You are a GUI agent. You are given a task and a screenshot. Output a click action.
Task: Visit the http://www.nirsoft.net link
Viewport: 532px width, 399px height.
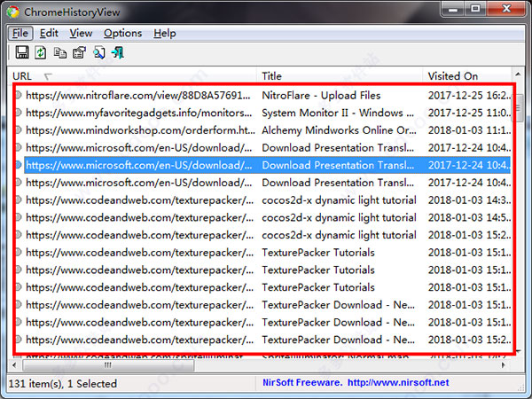point(398,383)
